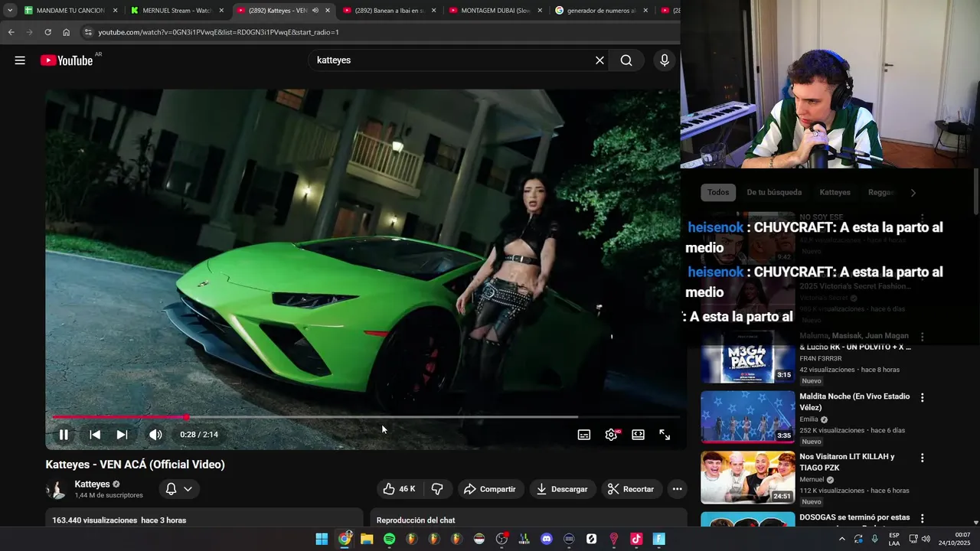Go back in browser history
This screenshot has width=980, height=551.
(11, 32)
